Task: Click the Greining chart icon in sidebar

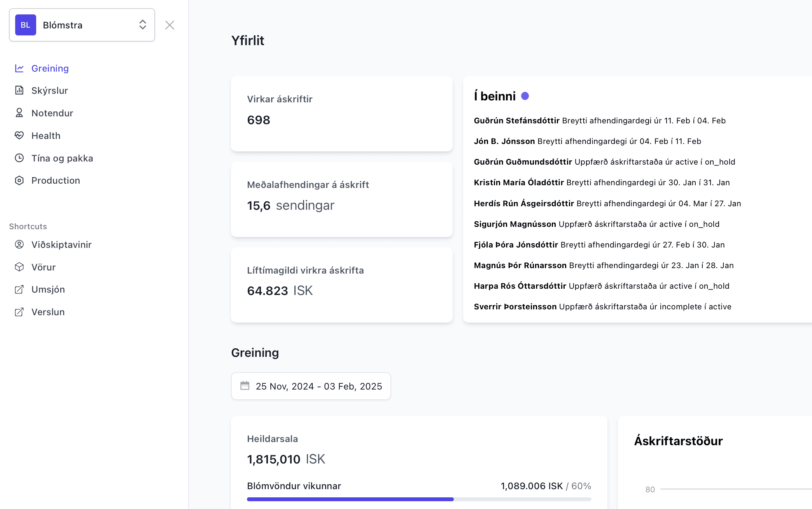Action: (x=19, y=68)
